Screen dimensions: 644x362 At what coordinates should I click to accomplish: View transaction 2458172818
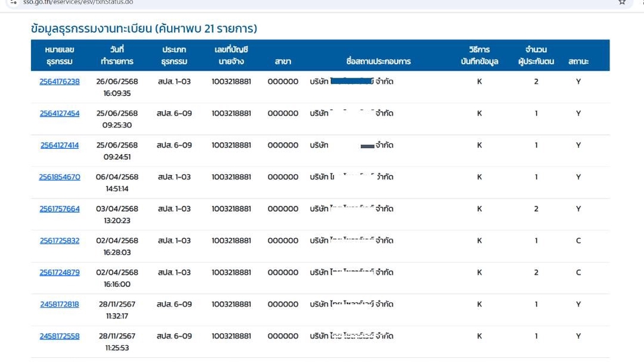click(59, 304)
